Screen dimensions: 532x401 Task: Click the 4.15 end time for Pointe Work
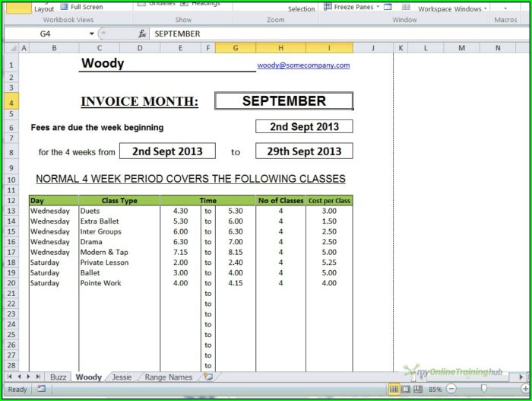point(236,283)
